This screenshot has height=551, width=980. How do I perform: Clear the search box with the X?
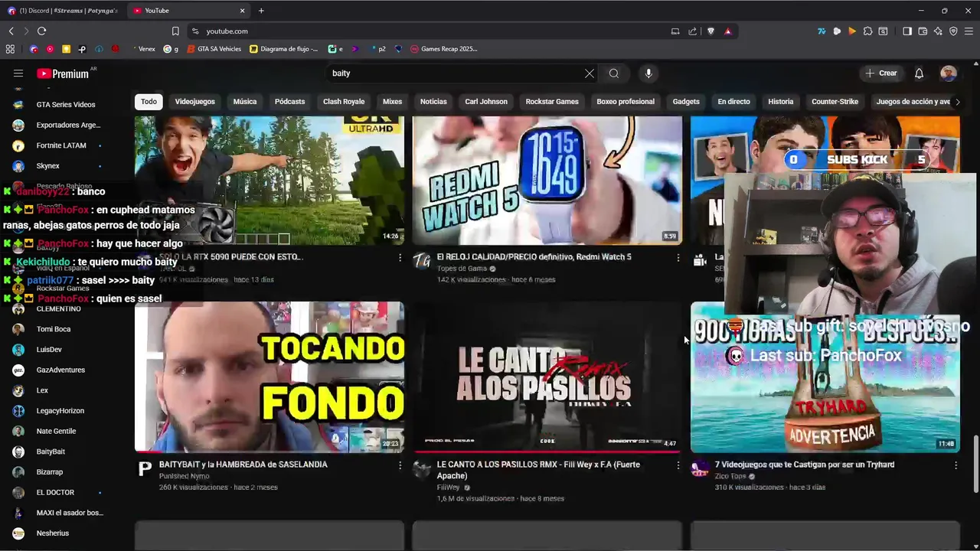pyautogui.click(x=590, y=73)
